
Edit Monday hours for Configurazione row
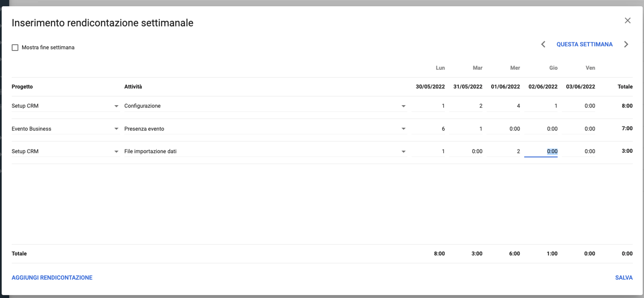click(x=428, y=106)
